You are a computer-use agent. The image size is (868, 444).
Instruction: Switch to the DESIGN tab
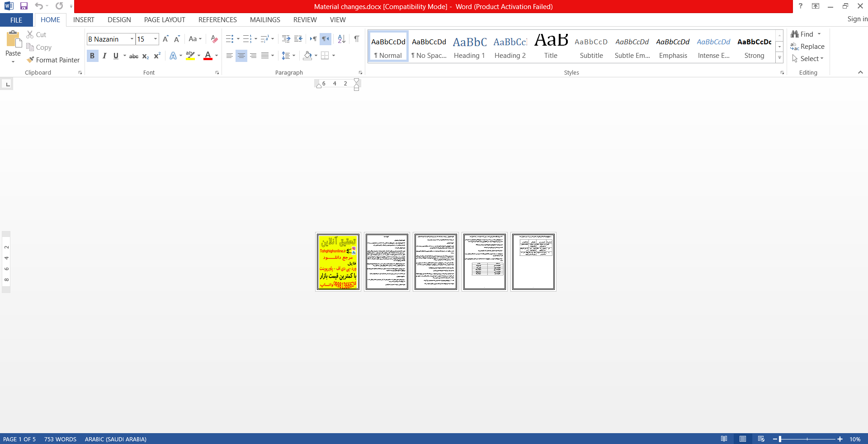(119, 20)
